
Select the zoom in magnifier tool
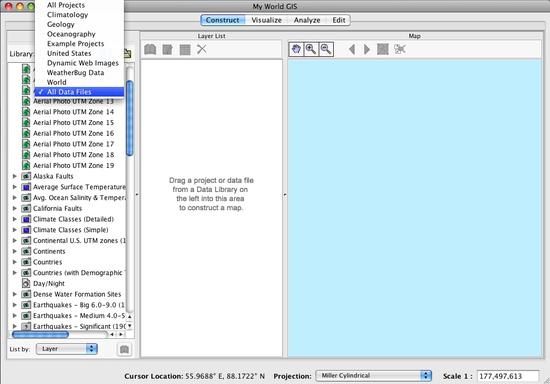coord(311,49)
